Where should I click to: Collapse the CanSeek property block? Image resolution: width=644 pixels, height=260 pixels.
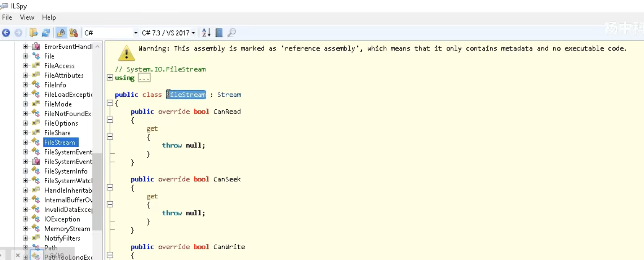(x=110, y=187)
